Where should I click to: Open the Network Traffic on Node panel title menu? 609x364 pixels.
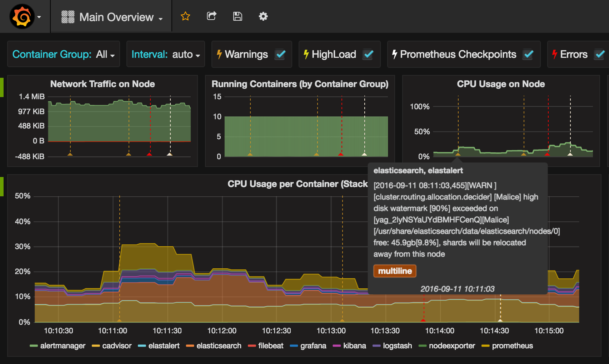point(103,84)
